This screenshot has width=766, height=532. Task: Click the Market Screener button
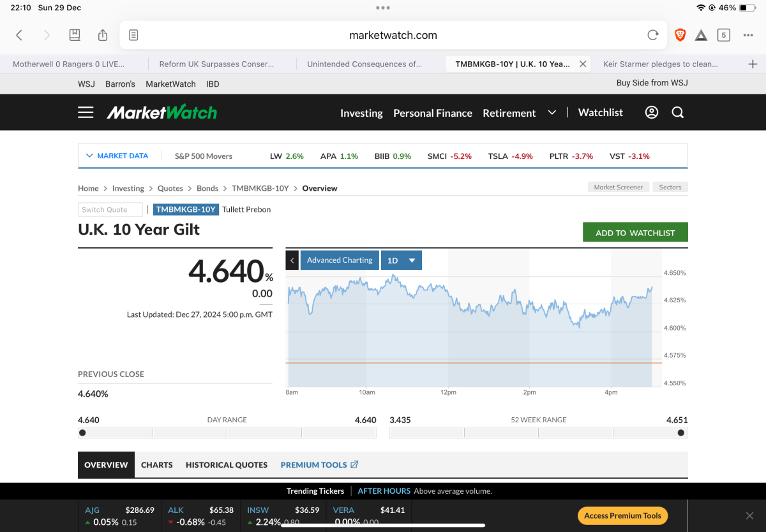click(619, 188)
